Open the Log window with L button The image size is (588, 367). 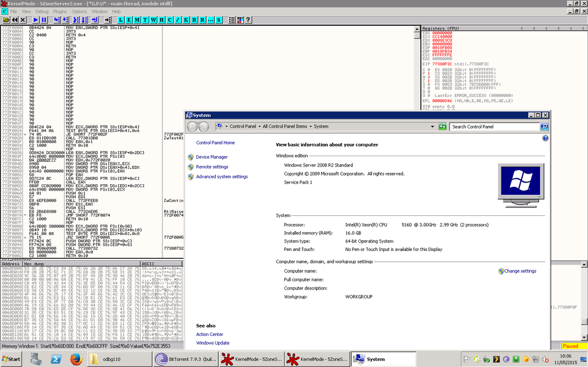coord(119,20)
